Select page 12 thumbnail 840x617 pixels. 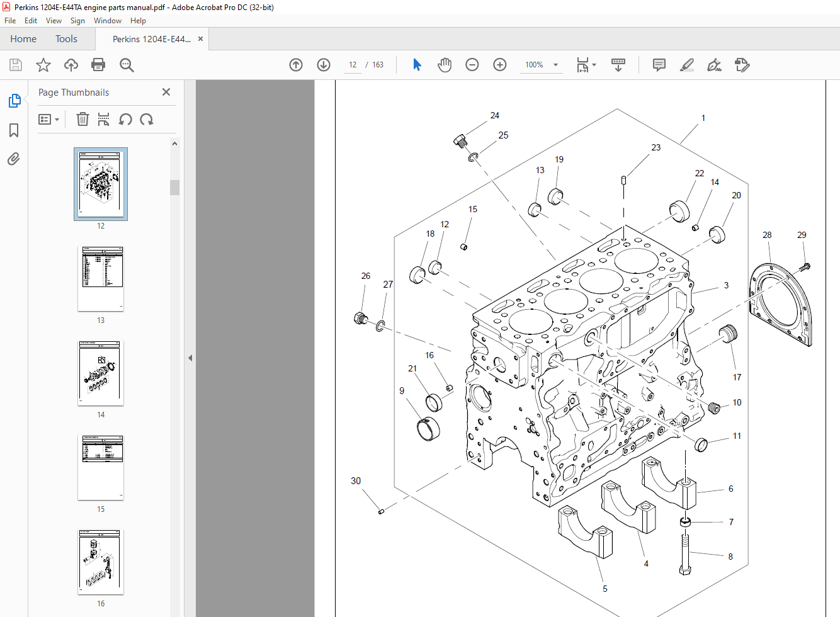[x=101, y=184]
